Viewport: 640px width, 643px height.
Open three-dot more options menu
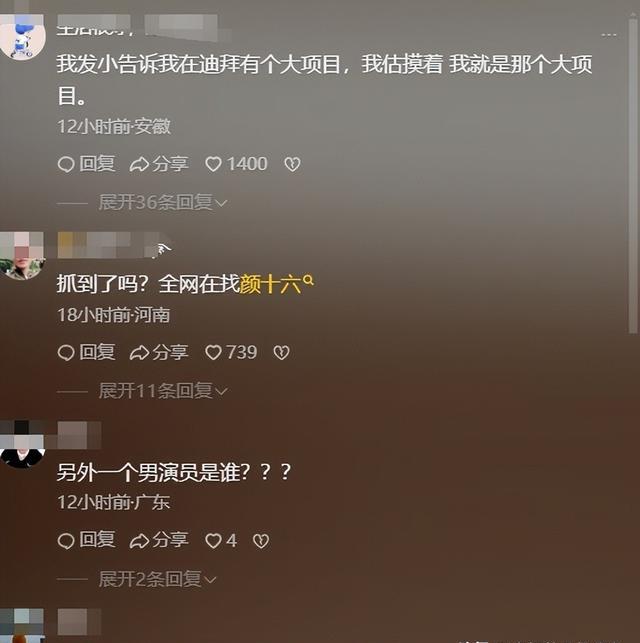[x=609, y=35]
